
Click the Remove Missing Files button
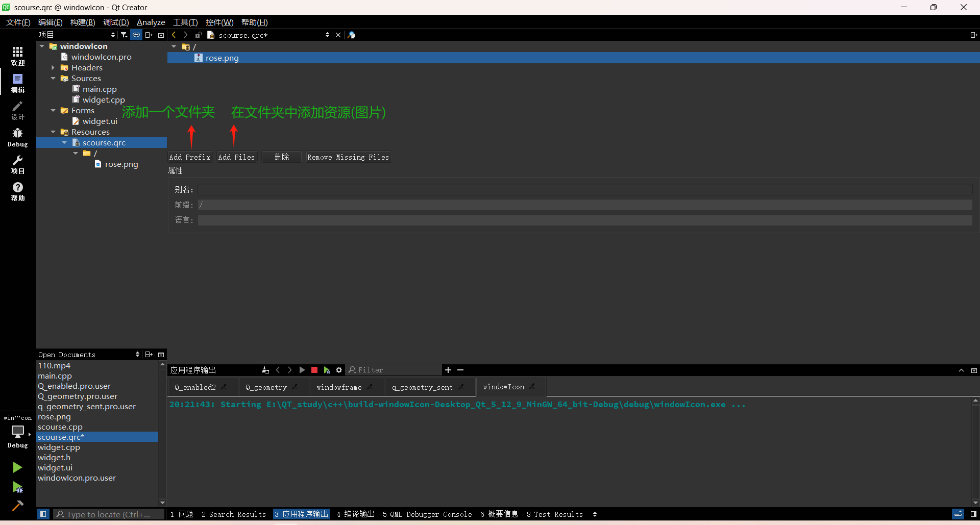[x=348, y=157]
